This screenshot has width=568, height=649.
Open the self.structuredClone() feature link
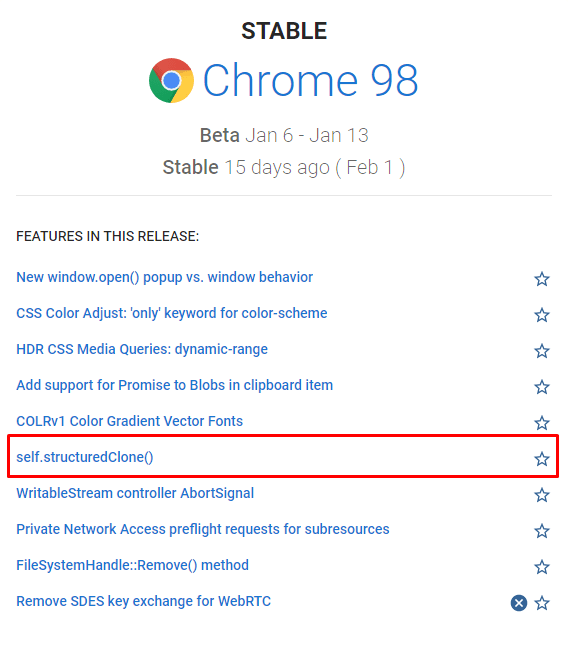[x=85, y=457]
